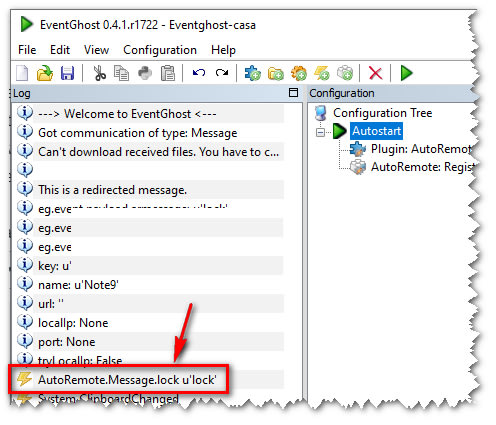Viewport: 496px width, 425px height.
Task: Click the Add Plugin puzzle icon
Action: point(253,73)
